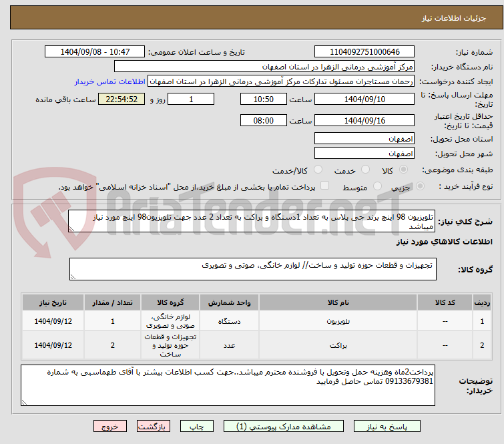Screen dimensions: 504x444
Task: Click the تاریخ نیاز column header
Action: point(53,302)
